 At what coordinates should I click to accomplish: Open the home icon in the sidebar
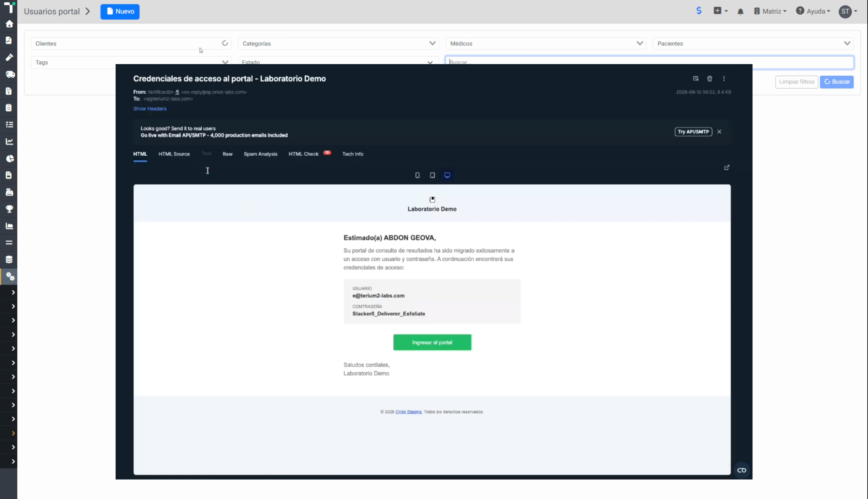coord(9,24)
